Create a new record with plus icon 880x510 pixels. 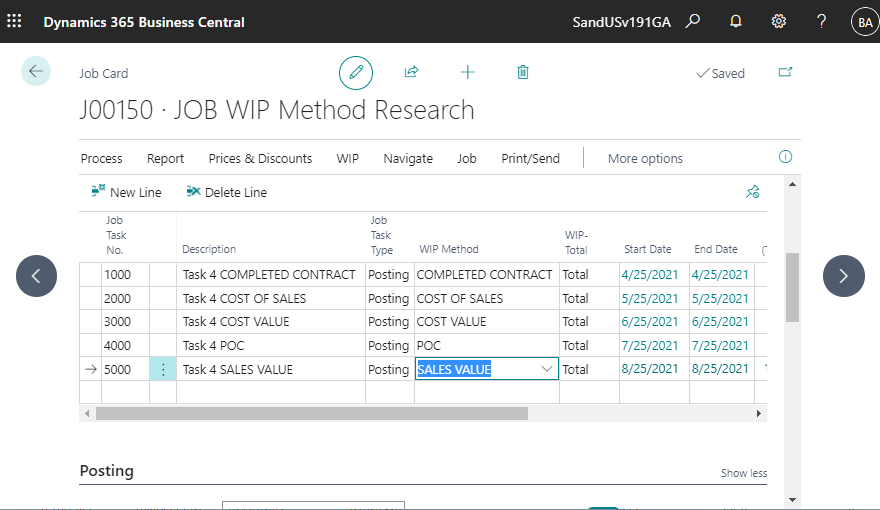click(x=468, y=72)
